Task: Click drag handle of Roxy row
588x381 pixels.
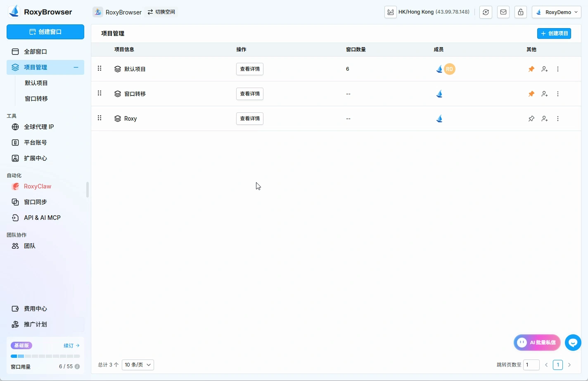Action: click(100, 118)
